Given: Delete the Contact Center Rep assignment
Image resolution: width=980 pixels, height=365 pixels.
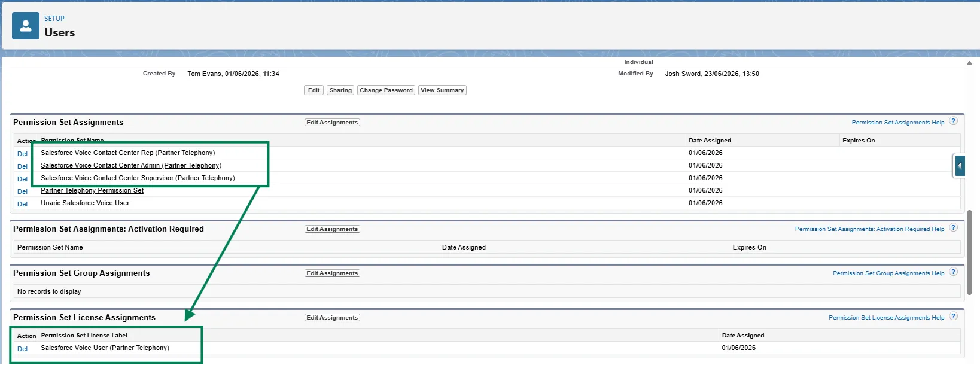Looking at the screenshot, I should coord(23,154).
